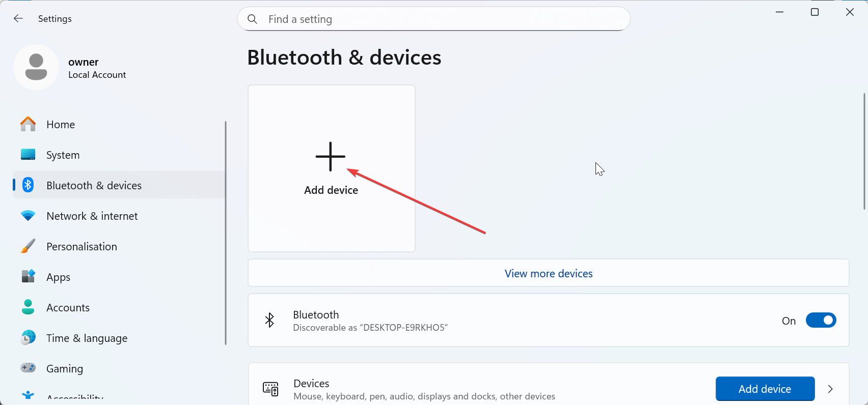Viewport: 868px width, 405px height.
Task: Click the System monitor icon
Action: [x=28, y=155]
